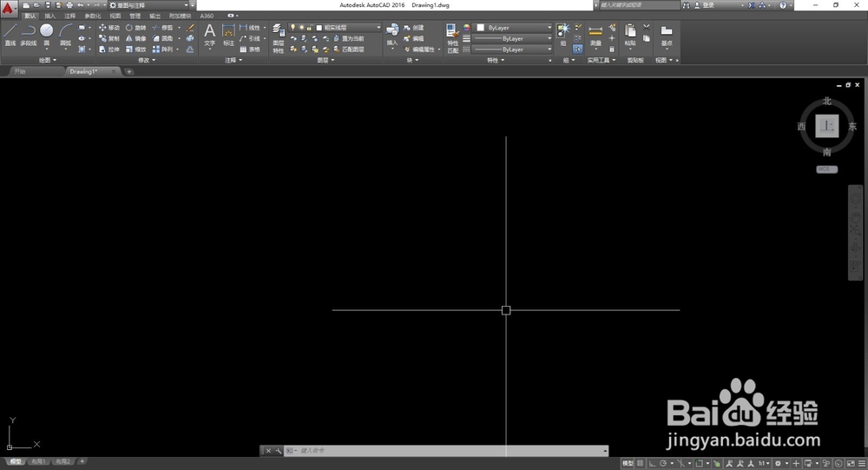Click the Array (阵列) tool

click(163, 50)
